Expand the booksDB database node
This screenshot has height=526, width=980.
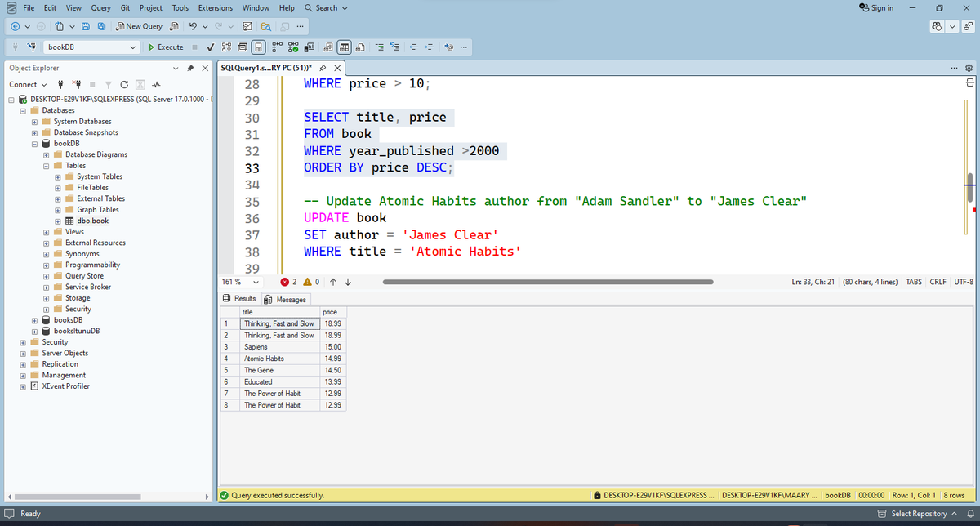[x=35, y=320]
